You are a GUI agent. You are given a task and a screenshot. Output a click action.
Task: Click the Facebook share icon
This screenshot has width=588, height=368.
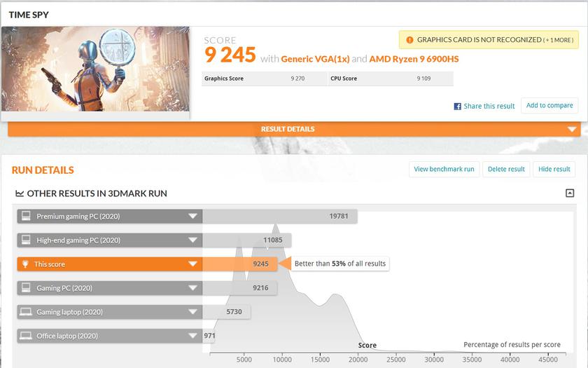click(457, 107)
